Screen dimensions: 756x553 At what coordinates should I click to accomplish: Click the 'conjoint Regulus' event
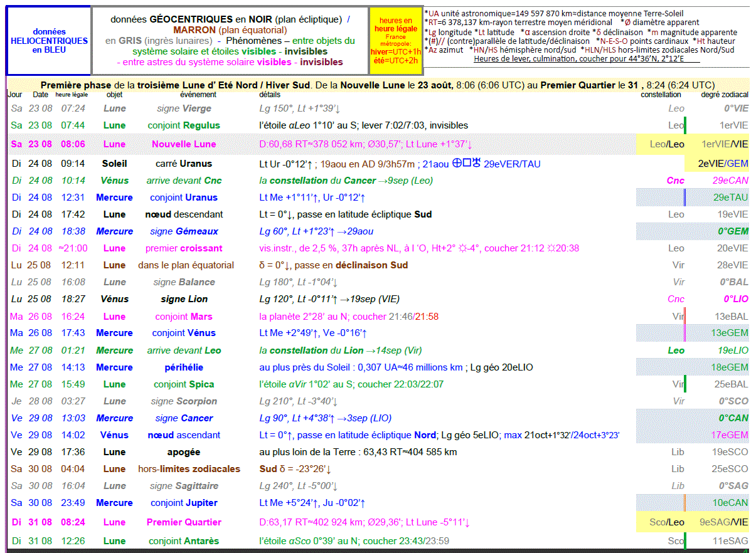[184, 125]
